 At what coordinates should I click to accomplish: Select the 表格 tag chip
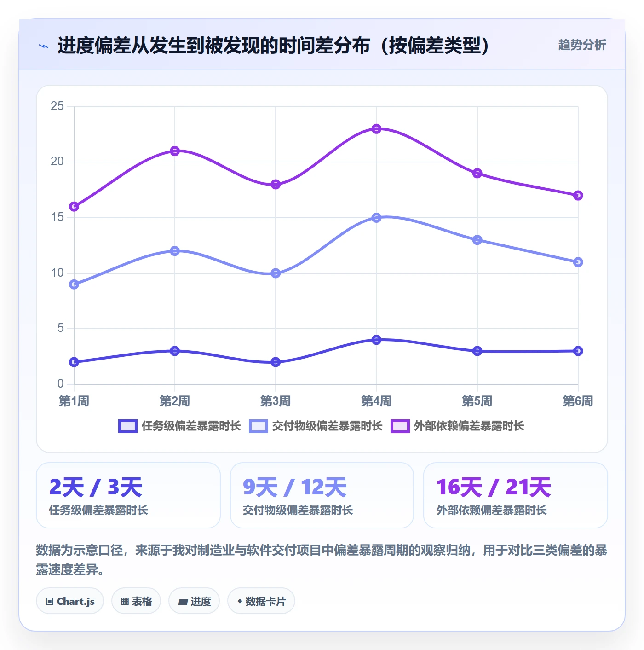point(136,601)
